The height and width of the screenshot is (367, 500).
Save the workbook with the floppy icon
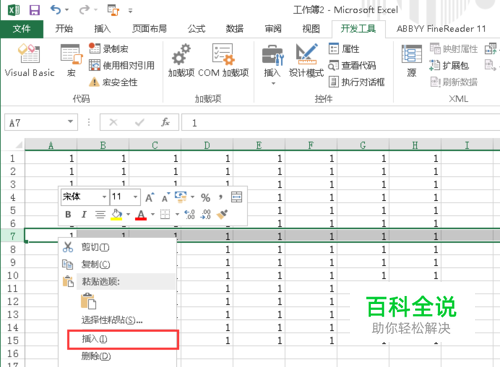(34, 10)
